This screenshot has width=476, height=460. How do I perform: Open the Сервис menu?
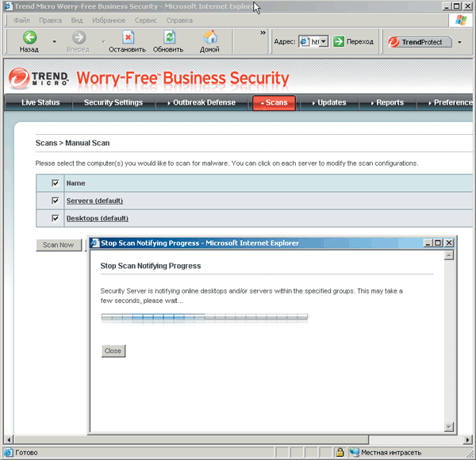(x=146, y=21)
